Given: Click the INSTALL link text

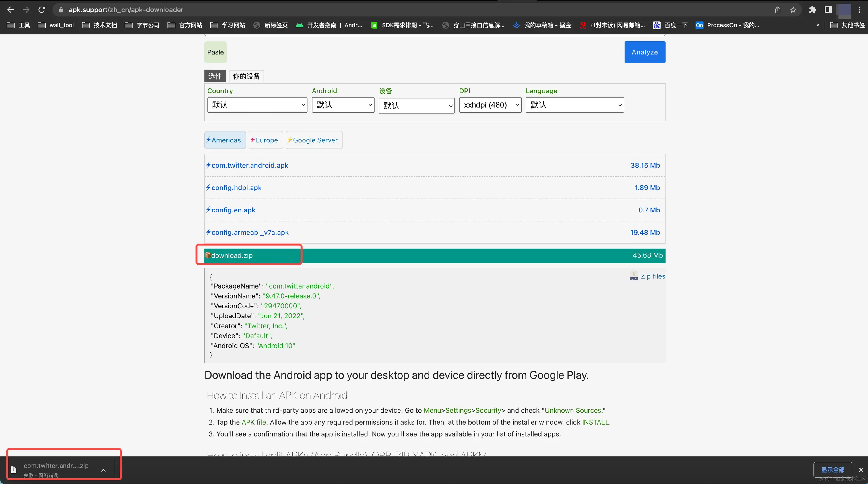Looking at the screenshot, I should click(x=595, y=422).
